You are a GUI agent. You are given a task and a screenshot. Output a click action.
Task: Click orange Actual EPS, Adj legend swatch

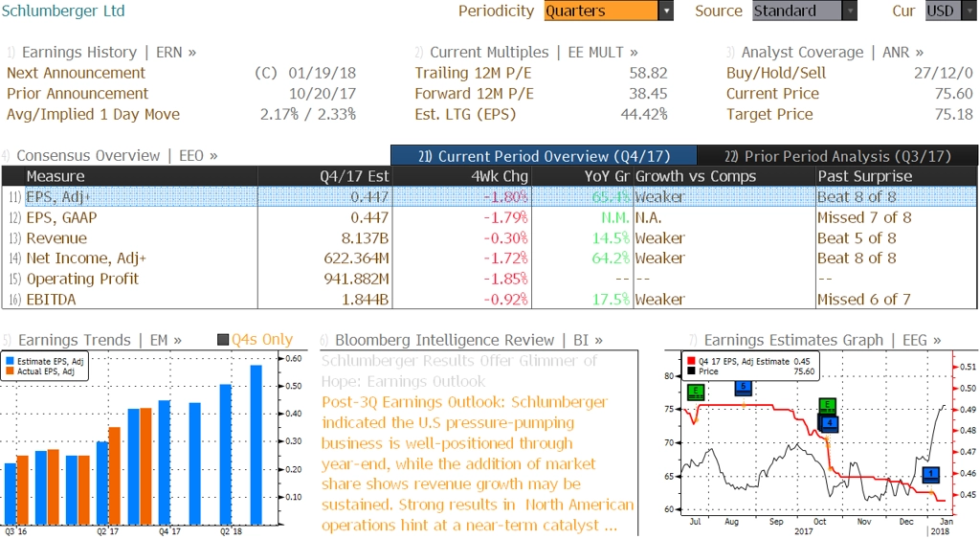10,371
